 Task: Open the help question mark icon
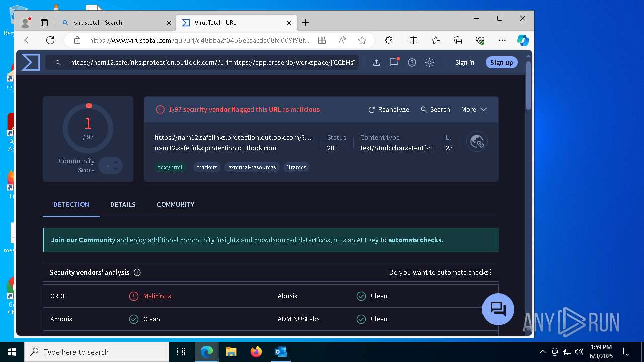[x=412, y=62]
